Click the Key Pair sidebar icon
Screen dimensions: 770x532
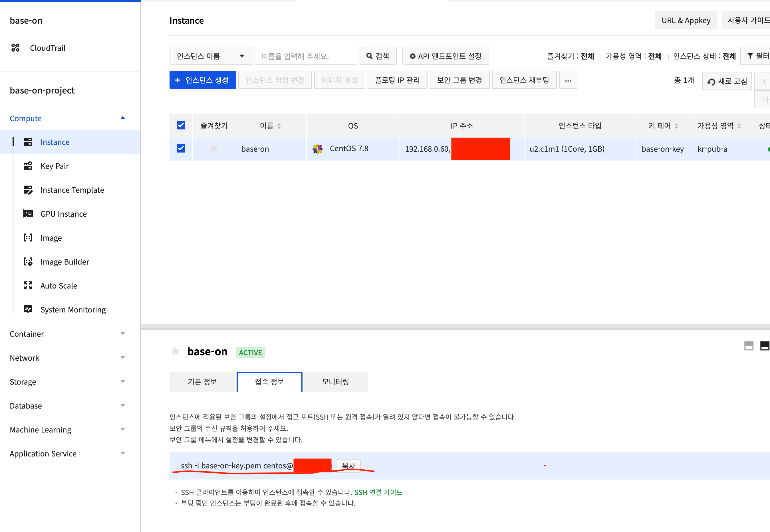(x=28, y=166)
